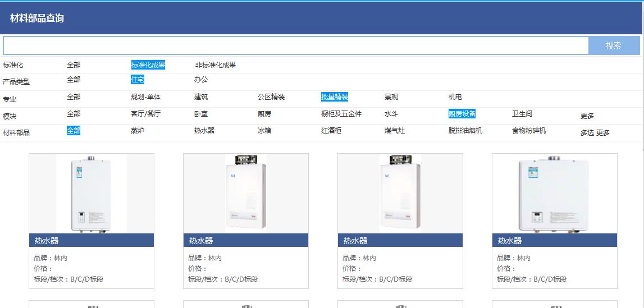Click 机电 in the 专业 filter row
644x308 pixels.
(x=455, y=97)
